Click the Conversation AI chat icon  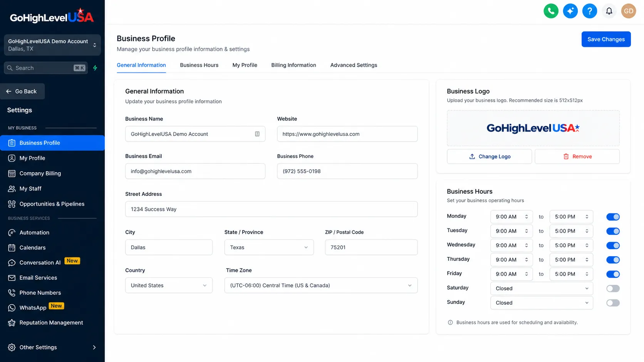coord(12,263)
